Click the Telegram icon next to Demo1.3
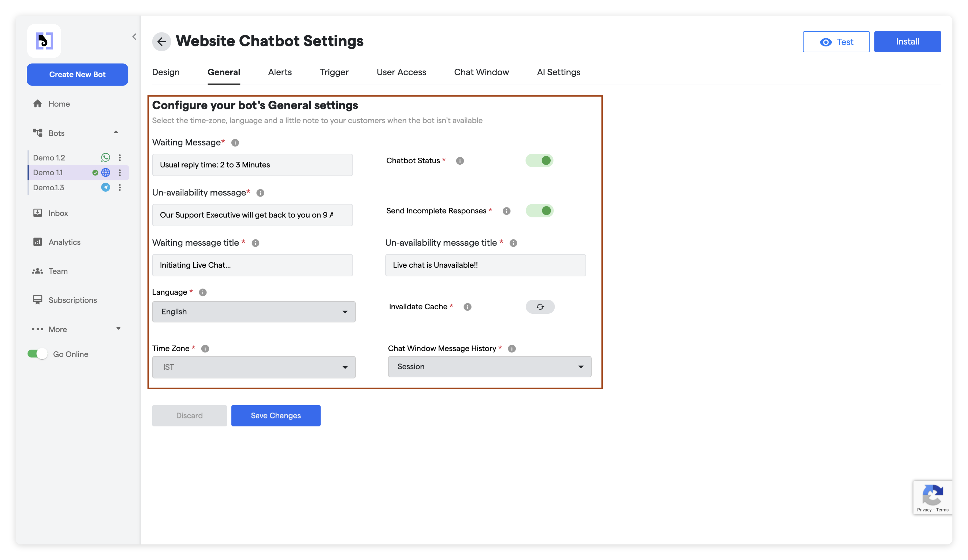Viewport: 968px width, 560px height. tap(105, 187)
